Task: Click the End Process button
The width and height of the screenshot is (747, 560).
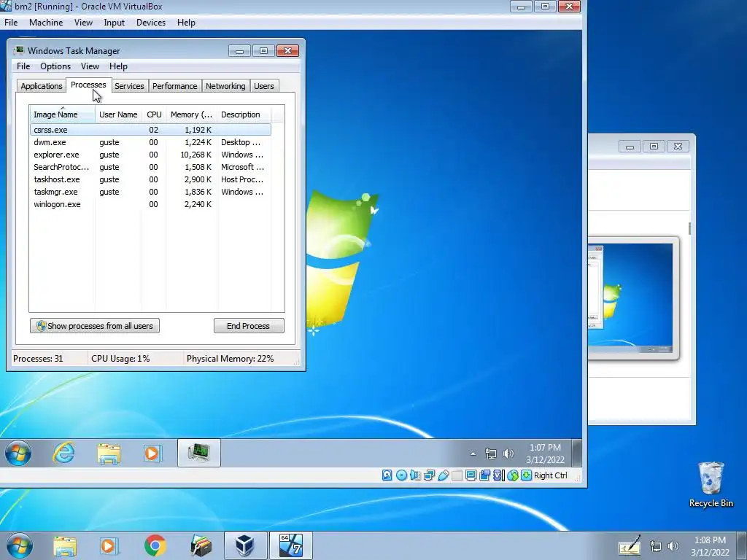Action: click(x=249, y=326)
